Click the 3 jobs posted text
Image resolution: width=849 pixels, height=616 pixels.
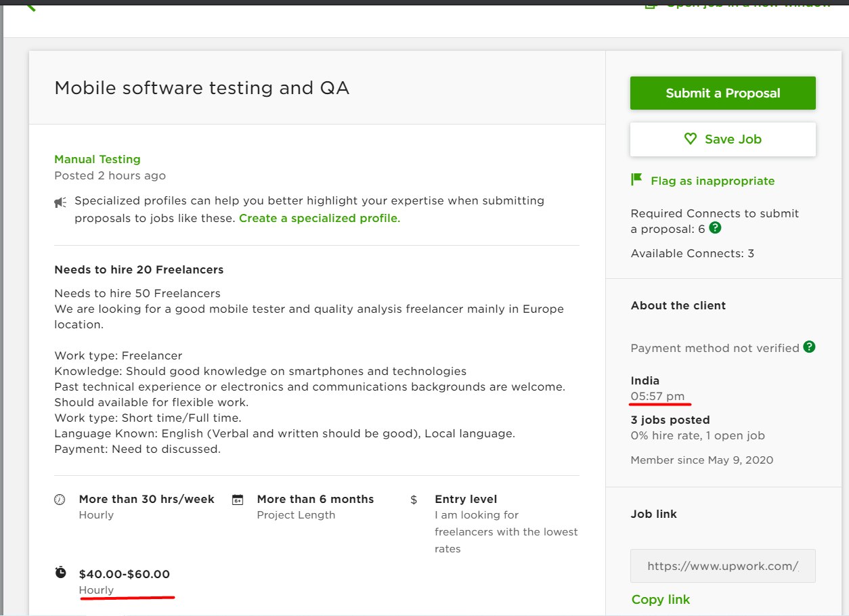(670, 420)
